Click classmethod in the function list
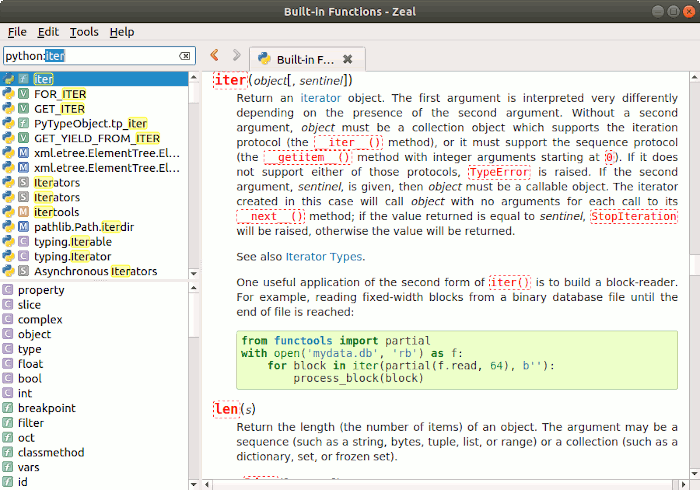 [x=51, y=452]
